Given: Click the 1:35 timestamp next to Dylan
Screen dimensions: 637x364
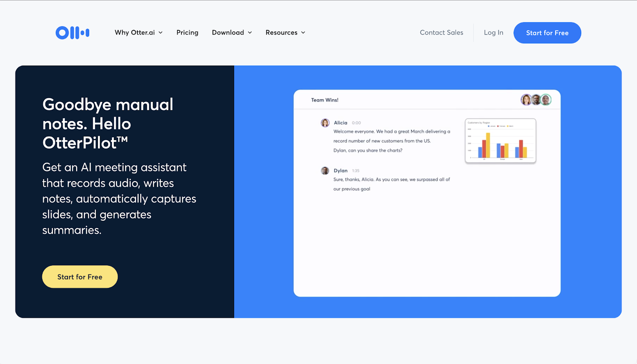Looking at the screenshot, I should (356, 171).
